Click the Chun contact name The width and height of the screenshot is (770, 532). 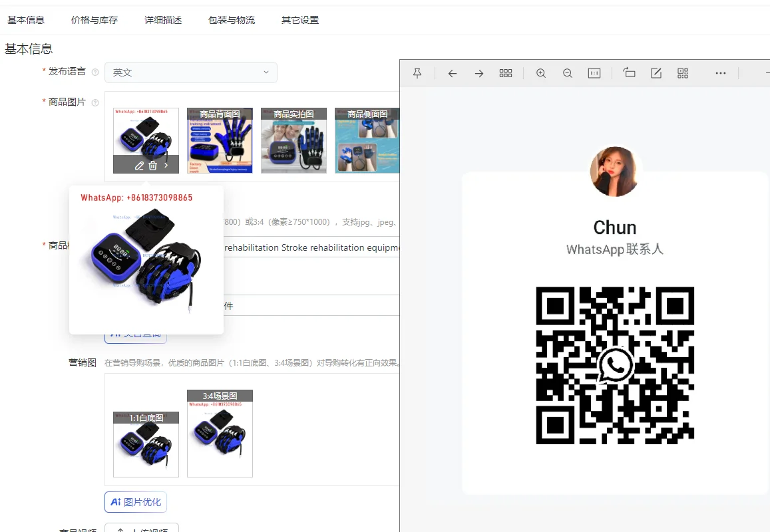(x=615, y=227)
